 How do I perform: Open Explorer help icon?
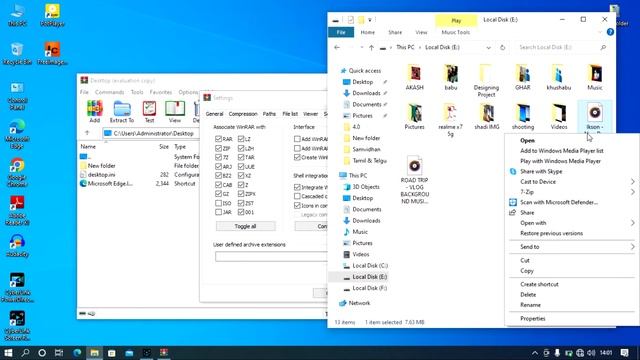610,32
